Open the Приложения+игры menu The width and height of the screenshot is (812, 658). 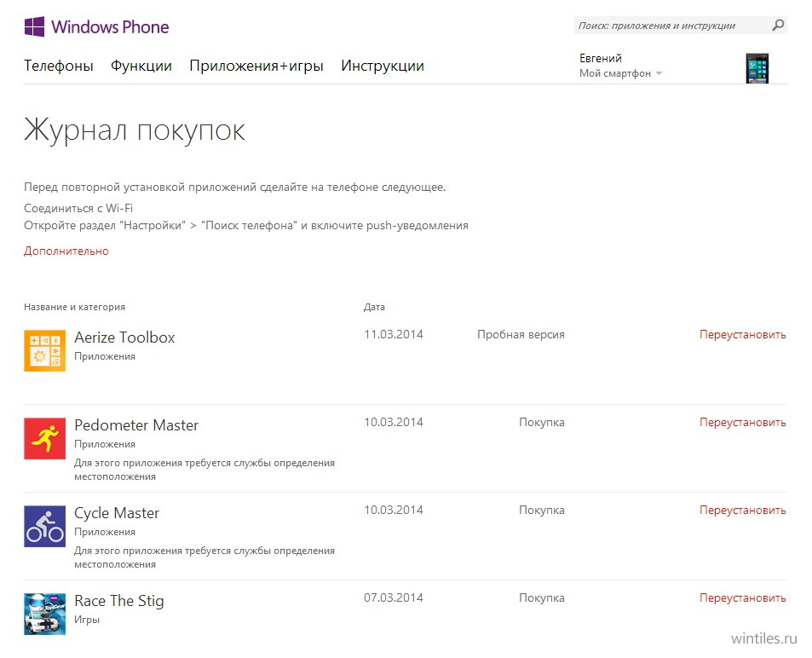point(256,66)
